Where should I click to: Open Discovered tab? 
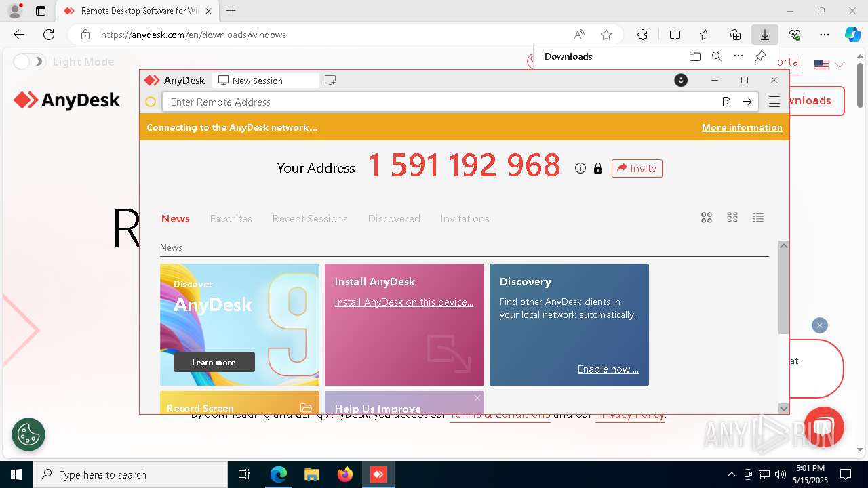click(x=394, y=218)
